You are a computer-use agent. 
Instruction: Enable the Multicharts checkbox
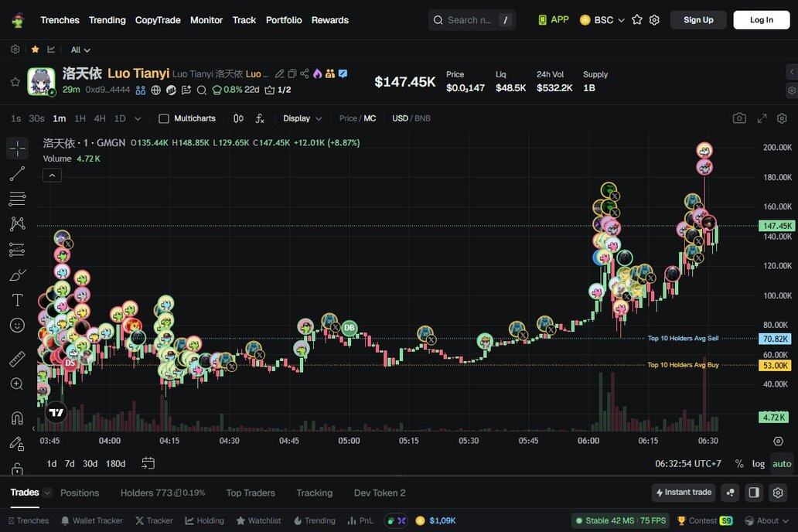164,118
